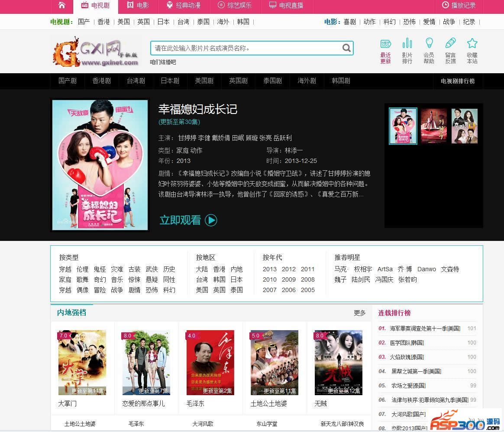Image resolution: width=504 pixels, height=432 pixels.
Task: Click 更多 in 内地强档 section
Action: (360, 313)
